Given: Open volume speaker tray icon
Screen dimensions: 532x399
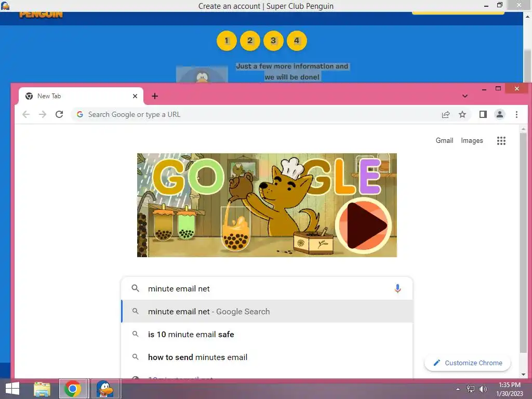Looking at the screenshot, I should point(483,389).
